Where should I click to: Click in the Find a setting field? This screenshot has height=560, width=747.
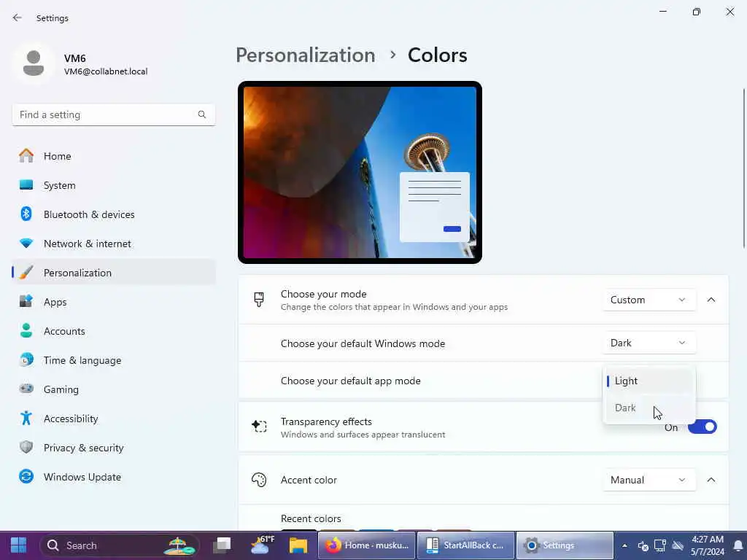coord(114,114)
